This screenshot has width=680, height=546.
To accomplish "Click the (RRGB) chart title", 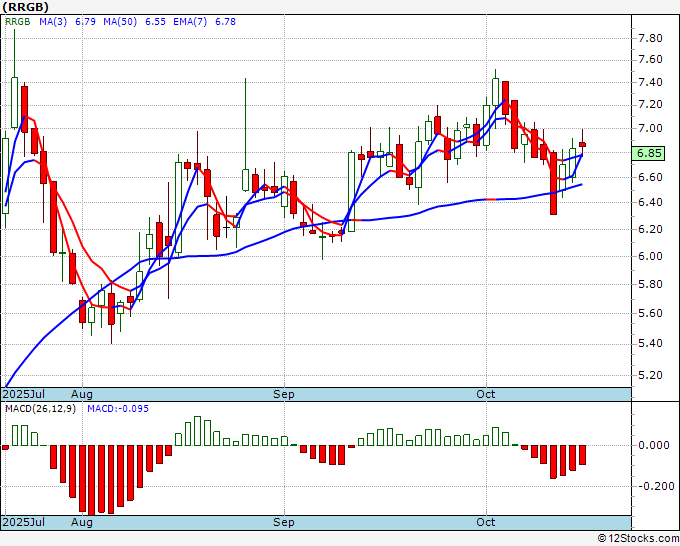I will tap(25, 7).
